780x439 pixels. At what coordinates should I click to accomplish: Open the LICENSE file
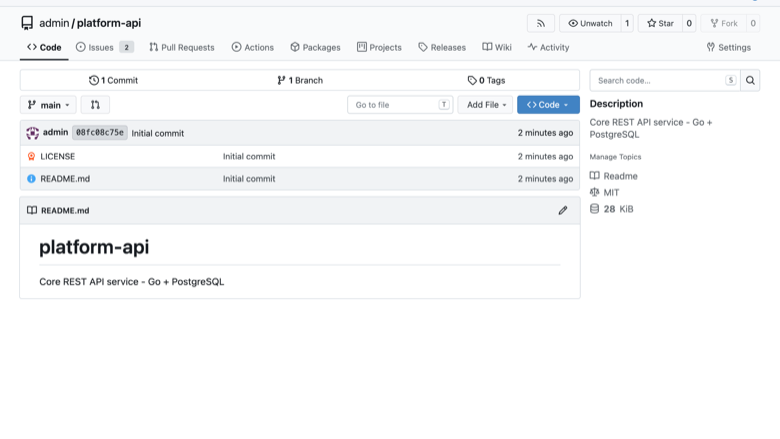tap(58, 156)
